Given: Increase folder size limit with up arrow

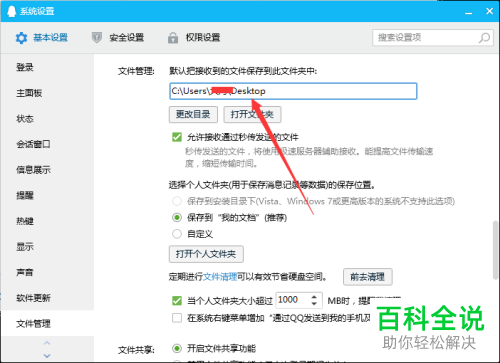Looking at the screenshot, I should click(314, 296).
